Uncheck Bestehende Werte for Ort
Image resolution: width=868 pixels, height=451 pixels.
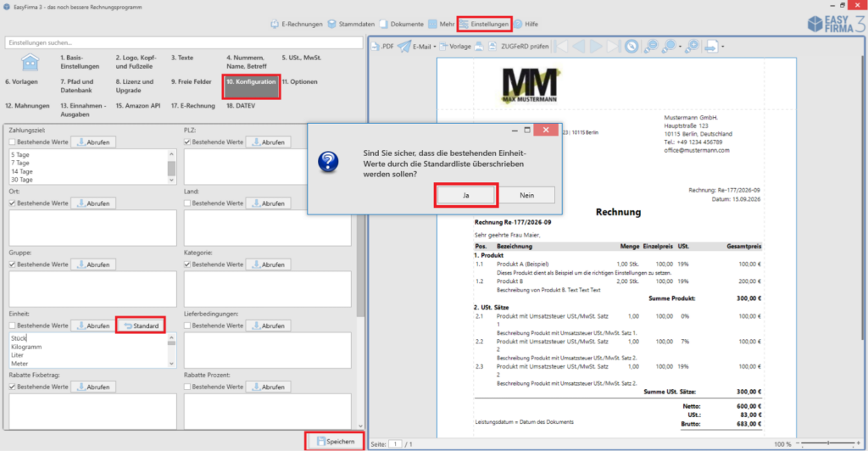click(12, 203)
